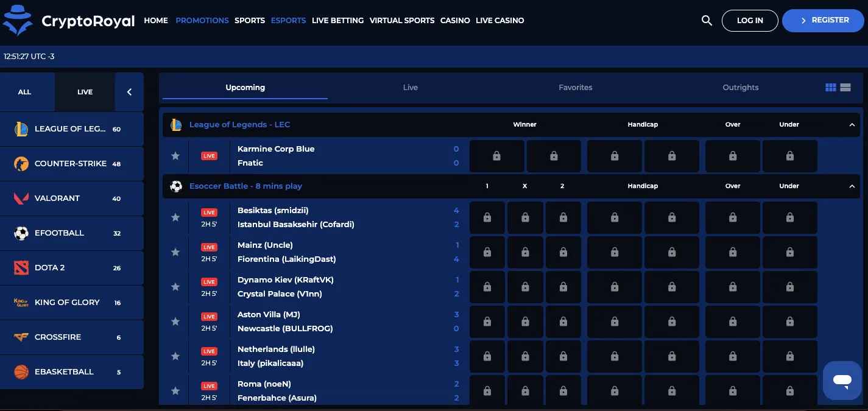Click the Dota 2 sidebar icon
Image resolution: width=868 pixels, height=411 pixels.
point(21,268)
